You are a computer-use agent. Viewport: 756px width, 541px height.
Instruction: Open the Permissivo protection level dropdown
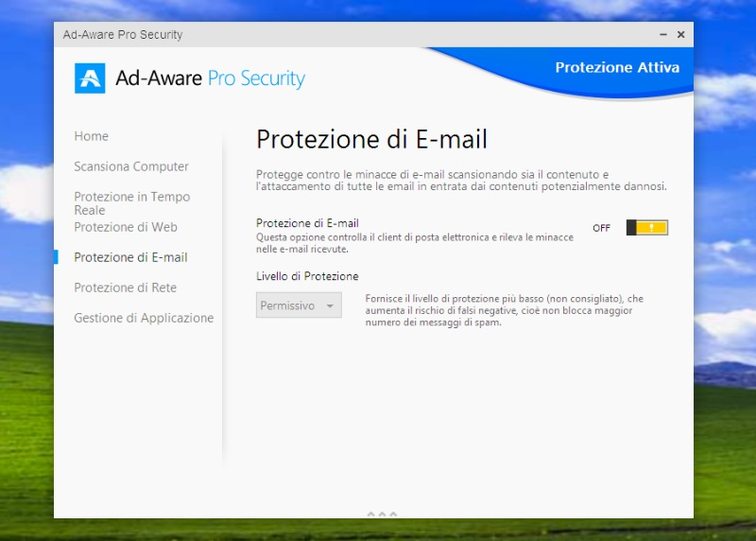coord(299,305)
